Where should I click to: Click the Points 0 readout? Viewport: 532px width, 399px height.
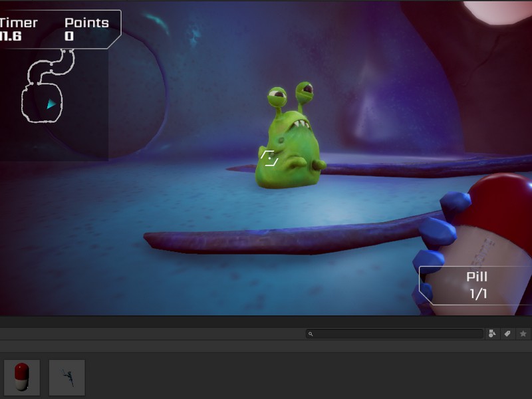click(86, 29)
